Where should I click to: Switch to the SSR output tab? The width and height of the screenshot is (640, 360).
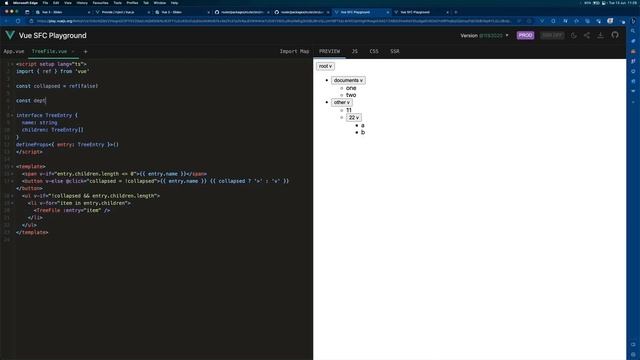pos(395,51)
